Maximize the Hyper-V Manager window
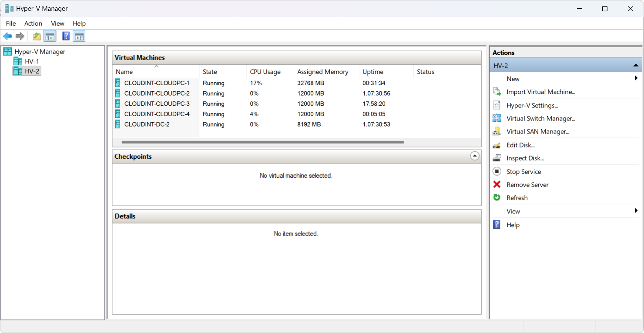This screenshot has width=644, height=333. coord(605,9)
